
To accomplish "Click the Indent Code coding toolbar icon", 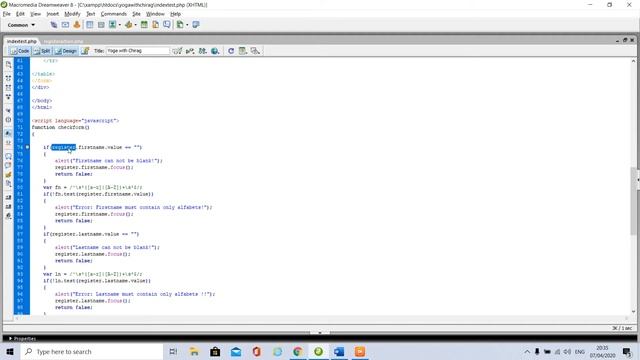I will coord(8,198).
